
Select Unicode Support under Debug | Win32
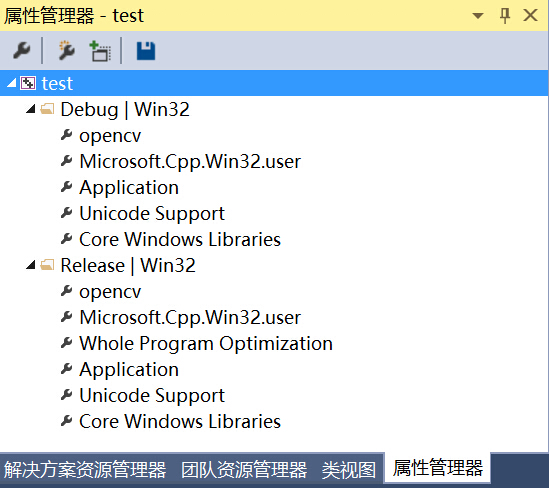click(152, 214)
